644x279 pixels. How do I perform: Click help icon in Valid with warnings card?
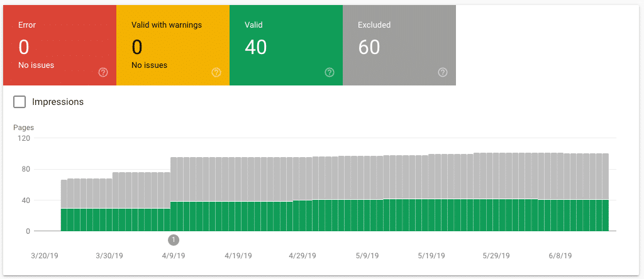(216, 72)
